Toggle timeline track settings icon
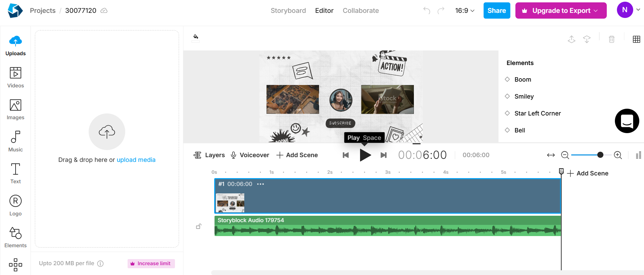Screen dimensions: 644x275 click(639, 155)
